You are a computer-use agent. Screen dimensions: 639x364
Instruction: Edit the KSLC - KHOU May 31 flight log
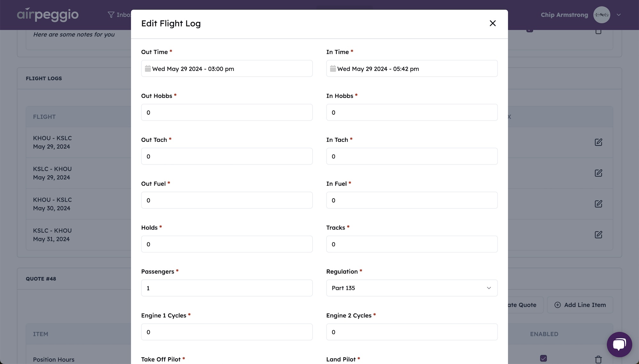pos(598,235)
